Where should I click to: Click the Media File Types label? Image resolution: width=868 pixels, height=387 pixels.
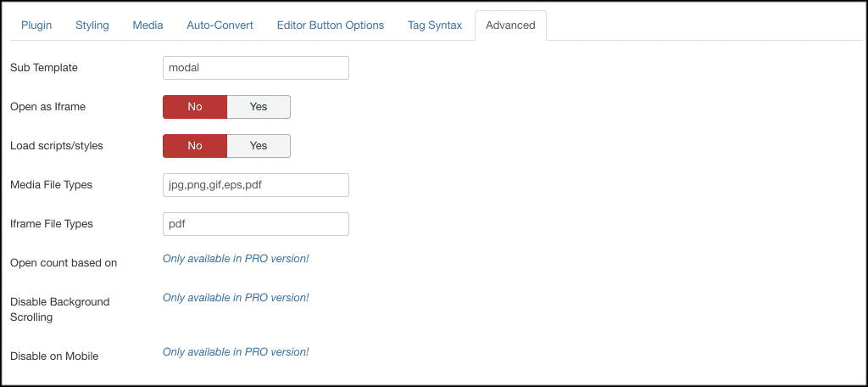pos(52,185)
